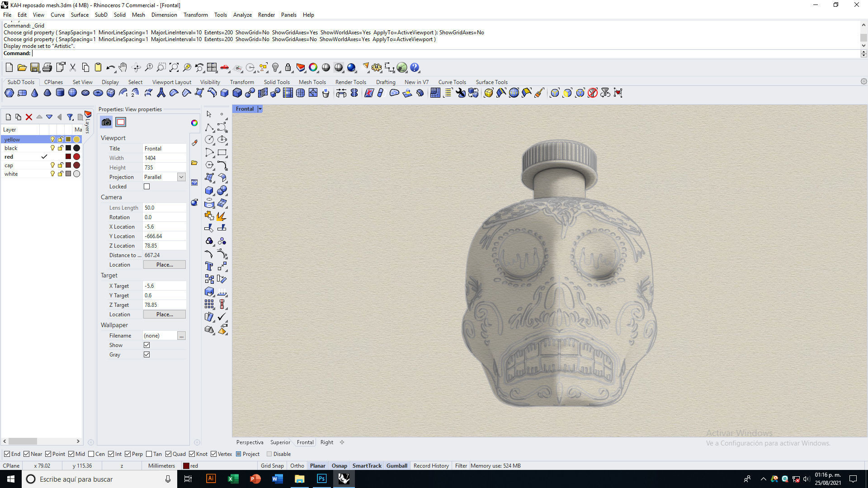The image size is (868, 488).
Task: Open the Projection dropdown
Action: (181, 177)
